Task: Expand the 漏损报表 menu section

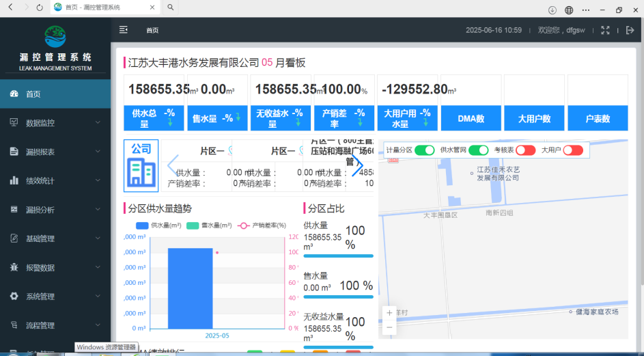Action: click(55, 152)
